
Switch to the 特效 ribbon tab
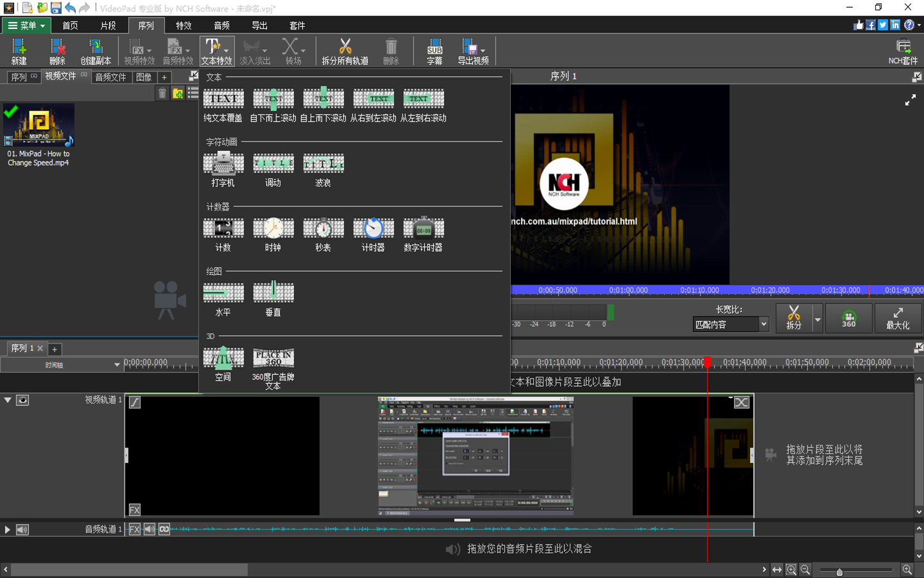coord(184,26)
